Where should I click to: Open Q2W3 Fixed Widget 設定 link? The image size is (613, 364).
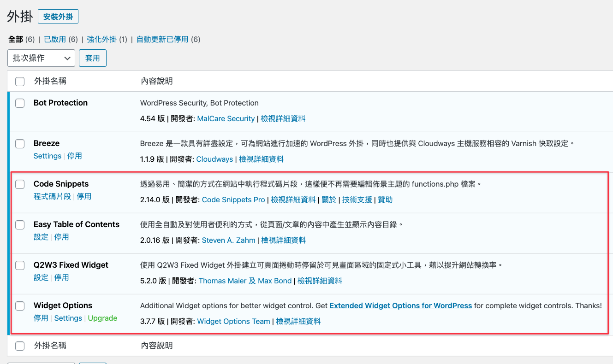(41, 277)
